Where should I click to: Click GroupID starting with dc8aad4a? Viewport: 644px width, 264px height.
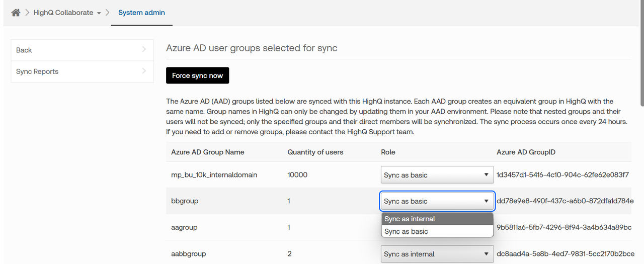[566, 254]
